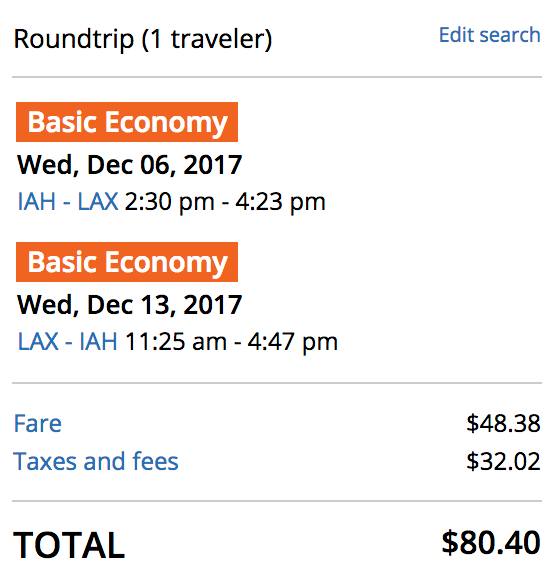The height and width of the screenshot is (582, 556).
Task: Open the Edit search link
Action: [x=490, y=35]
